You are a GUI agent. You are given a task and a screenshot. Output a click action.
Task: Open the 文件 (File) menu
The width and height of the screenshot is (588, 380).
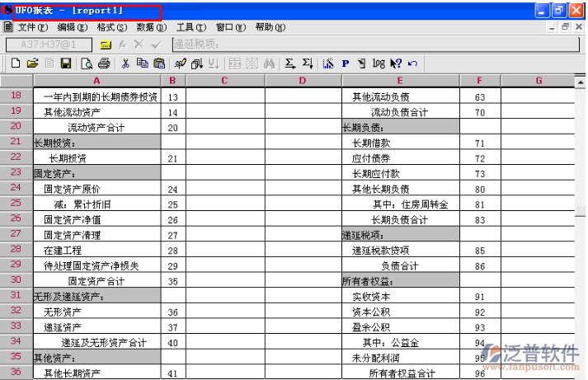coord(31,27)
